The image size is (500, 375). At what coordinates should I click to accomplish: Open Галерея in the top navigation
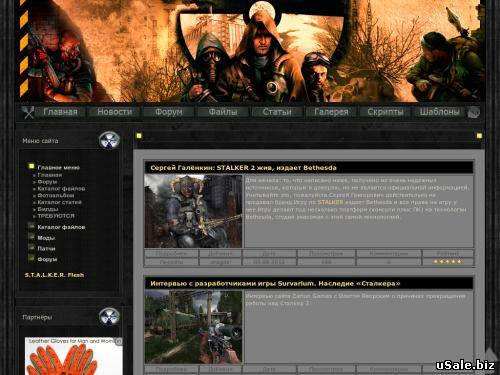pyautogui.click(x=331, y=112)
